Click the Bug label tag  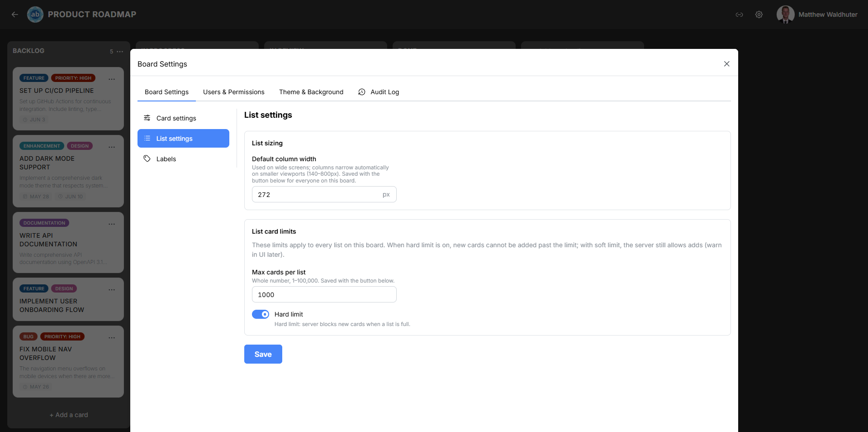point(28,336)
